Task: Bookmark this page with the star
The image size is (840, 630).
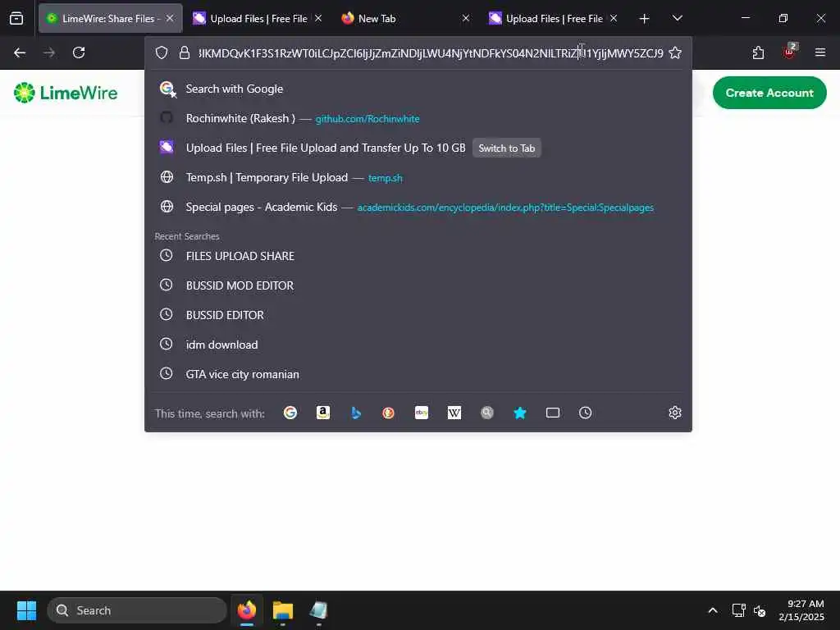Action: [x=675, y=52]
